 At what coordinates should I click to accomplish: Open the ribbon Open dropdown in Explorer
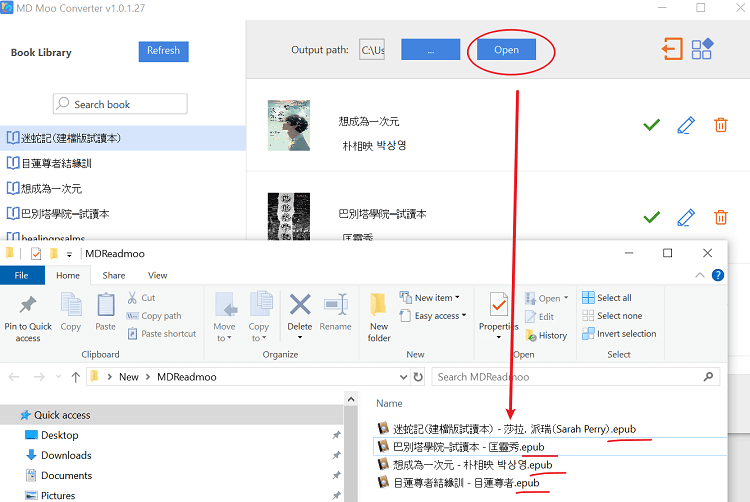(x=547, y=298)
